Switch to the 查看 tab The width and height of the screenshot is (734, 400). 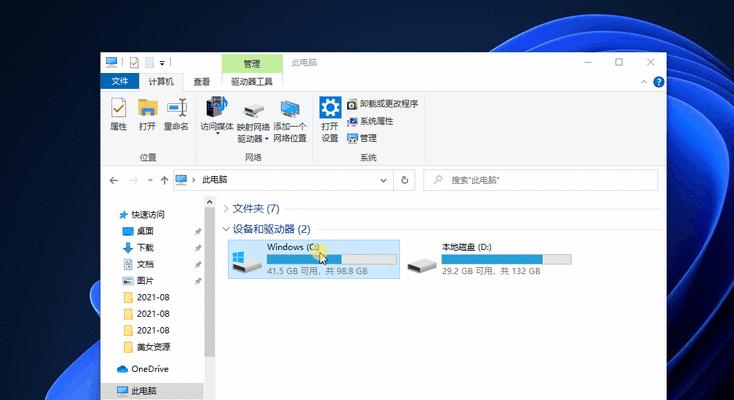[202, 81]
